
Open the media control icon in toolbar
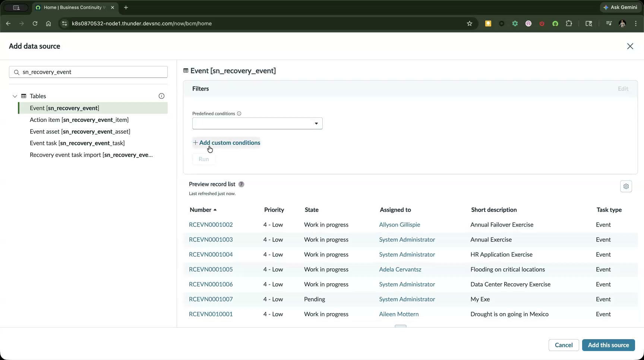coord(609,23)
